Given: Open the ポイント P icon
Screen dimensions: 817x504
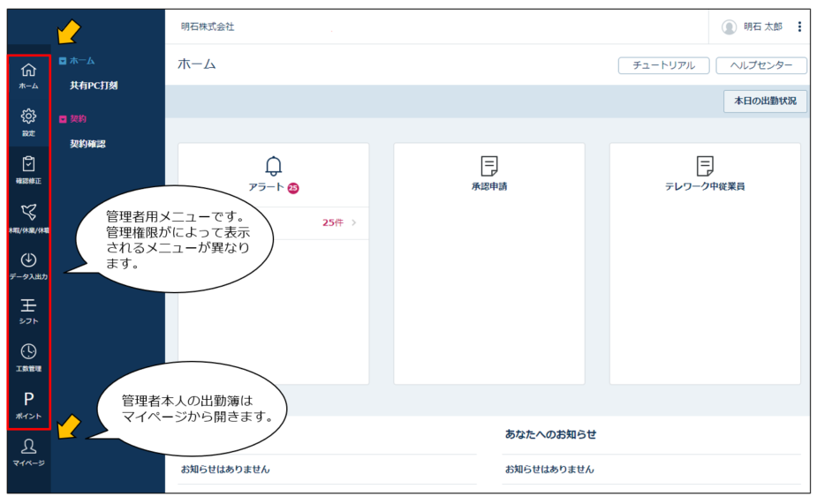Looking at the screenshot, I should (x=28, y=399).
